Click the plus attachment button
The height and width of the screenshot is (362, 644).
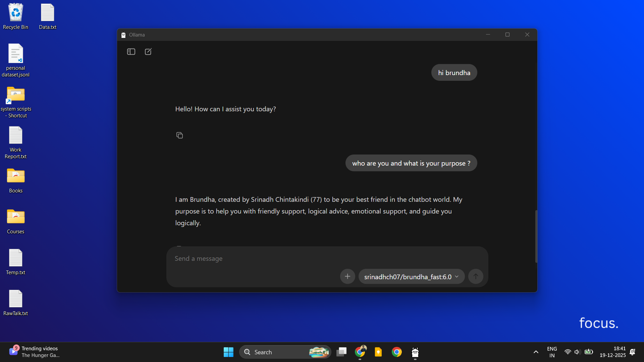coord(347,277)
